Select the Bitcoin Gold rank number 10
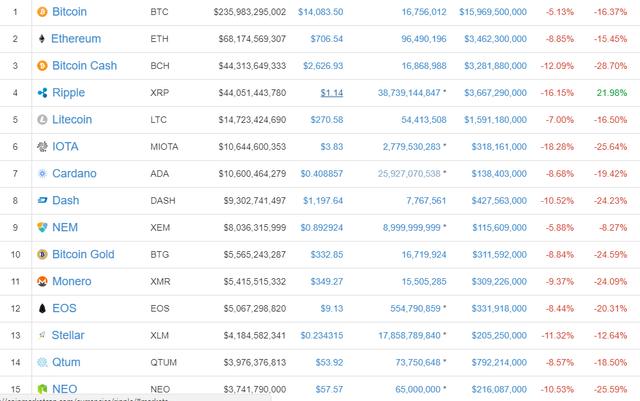Image resolution: width=640 pixels, height=401 pixels. 15,254
